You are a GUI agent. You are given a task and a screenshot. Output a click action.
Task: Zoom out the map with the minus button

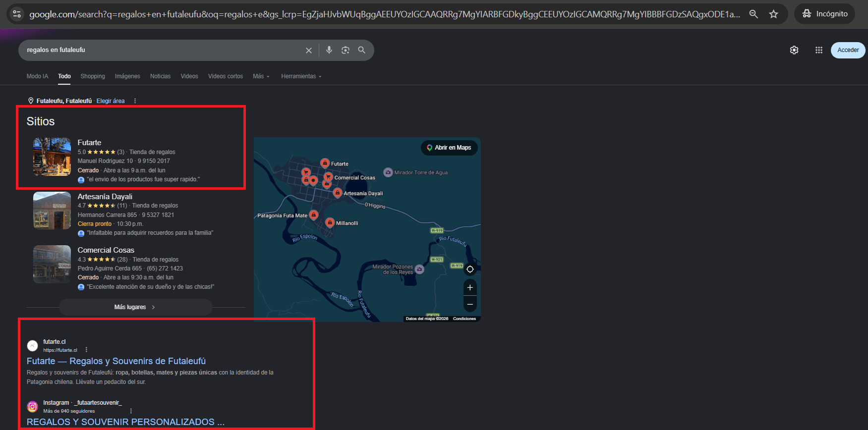470,304
